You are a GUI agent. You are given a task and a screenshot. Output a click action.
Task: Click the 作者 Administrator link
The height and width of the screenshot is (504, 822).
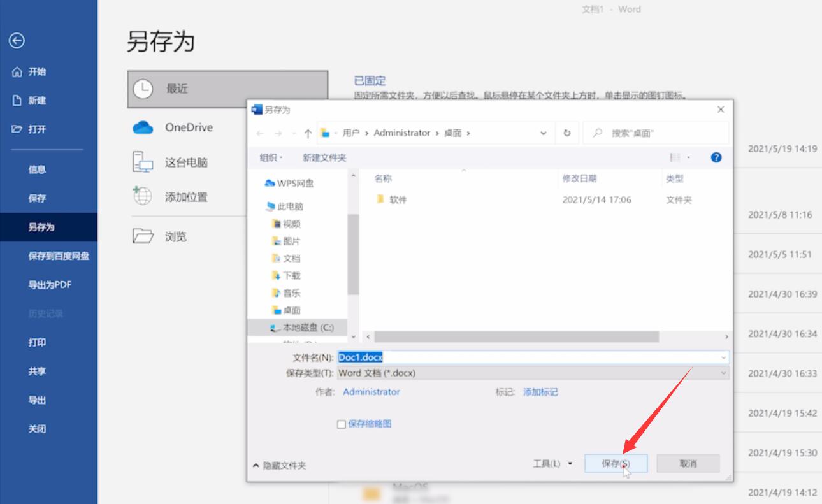tap(371, 392)
